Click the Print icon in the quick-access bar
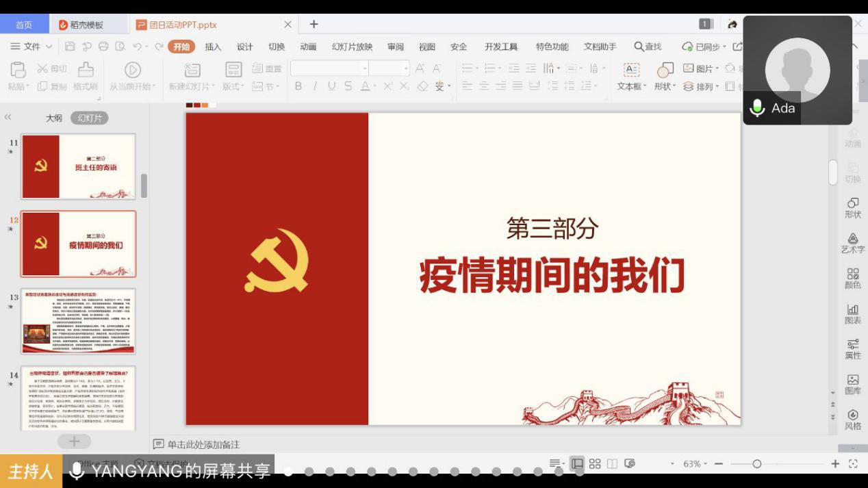868x488 pixels. tap(103, 47)
